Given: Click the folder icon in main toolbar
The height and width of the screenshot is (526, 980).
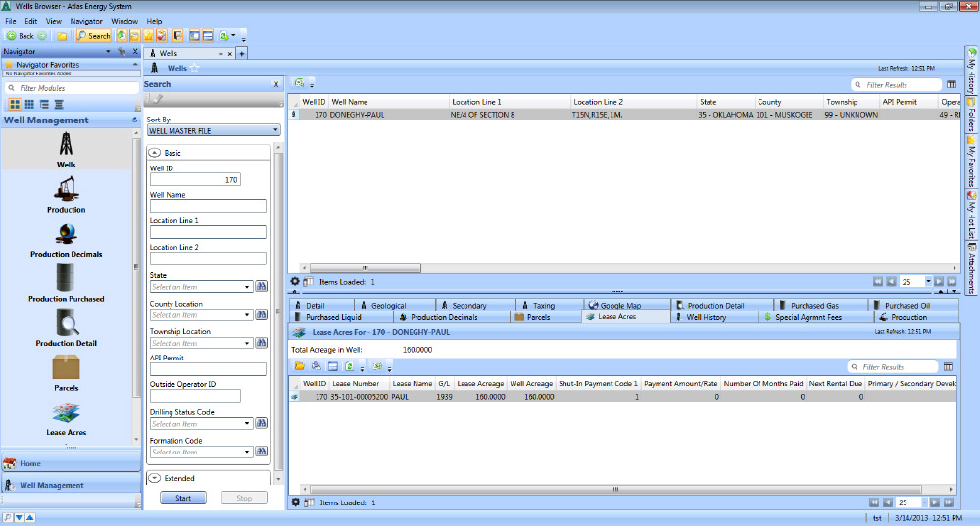Looking at the screenshot, I should (x=62, y=36).
